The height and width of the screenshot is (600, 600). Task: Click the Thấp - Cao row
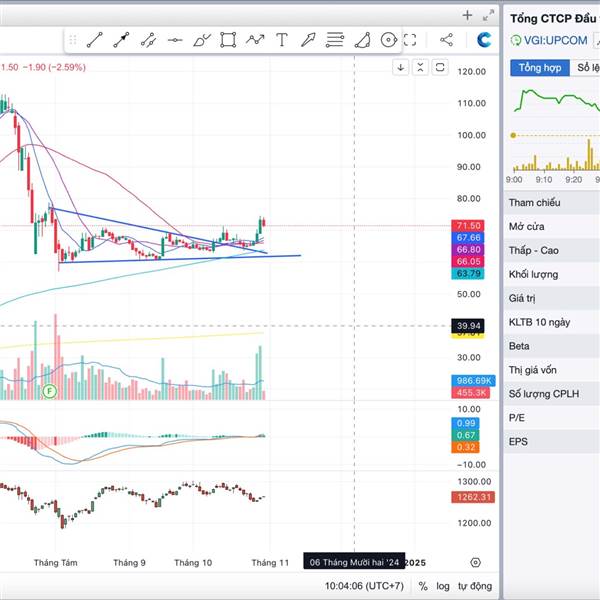click(x=552, y=250)
